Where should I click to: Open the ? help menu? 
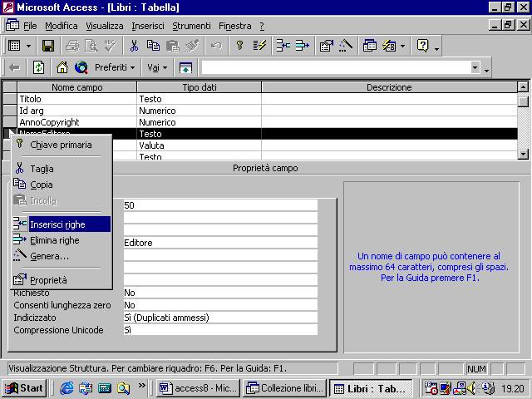coord(262,26)
